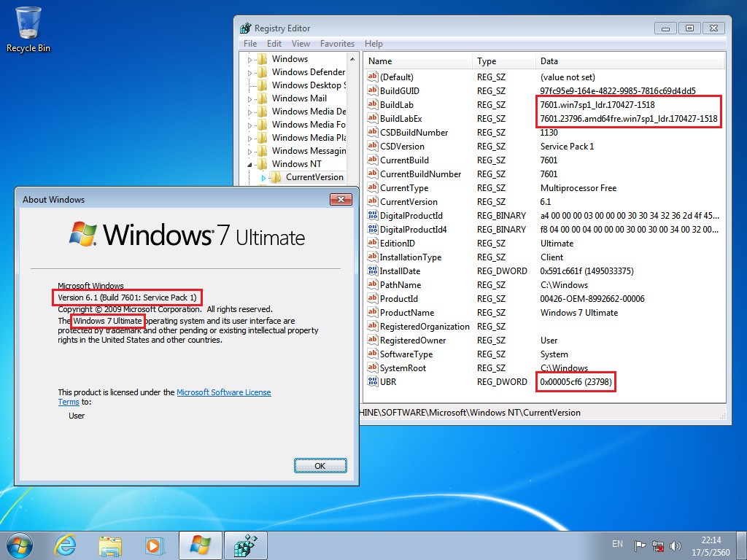Click the Registry Editor title bar icon

click(245, 28)
